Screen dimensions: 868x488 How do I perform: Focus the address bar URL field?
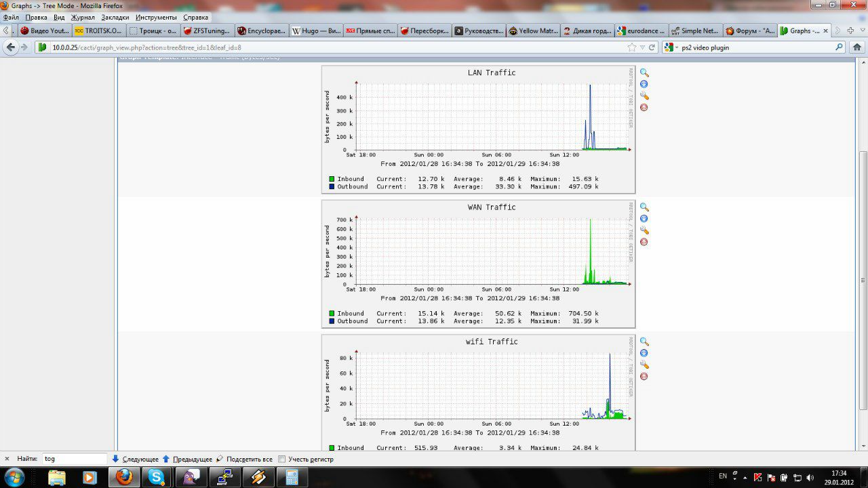[x=336, y=47]
